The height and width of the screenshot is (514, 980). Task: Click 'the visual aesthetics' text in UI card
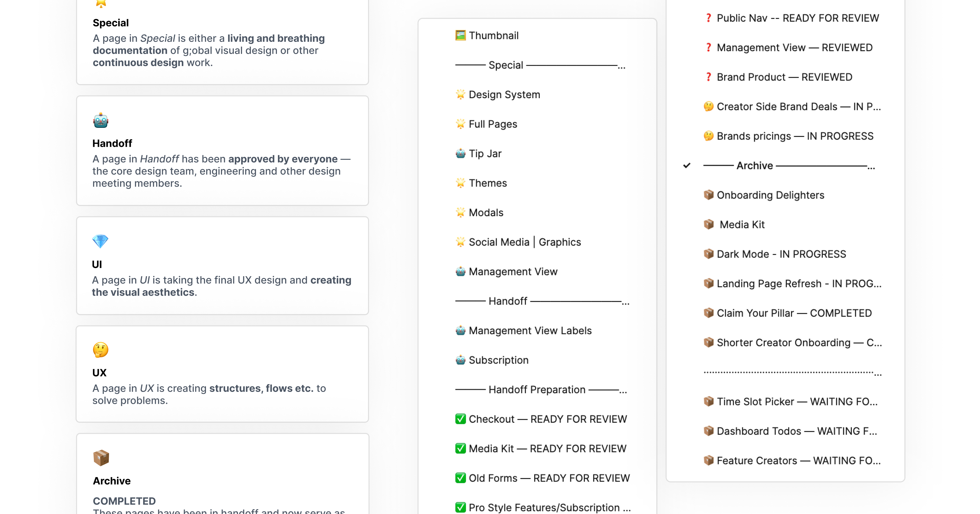coord(143,292)
